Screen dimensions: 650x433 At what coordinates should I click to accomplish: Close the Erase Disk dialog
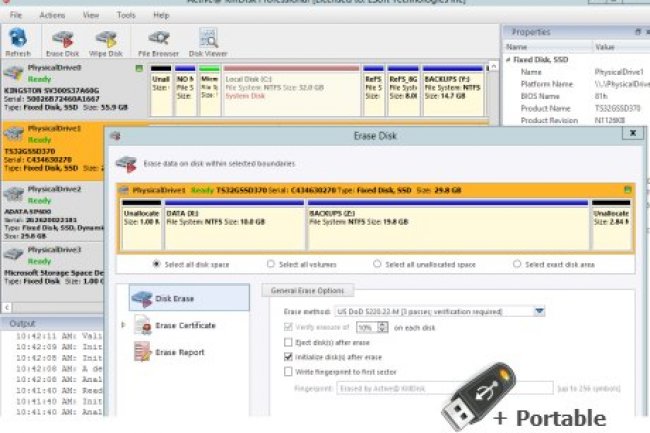click(633, 133)
